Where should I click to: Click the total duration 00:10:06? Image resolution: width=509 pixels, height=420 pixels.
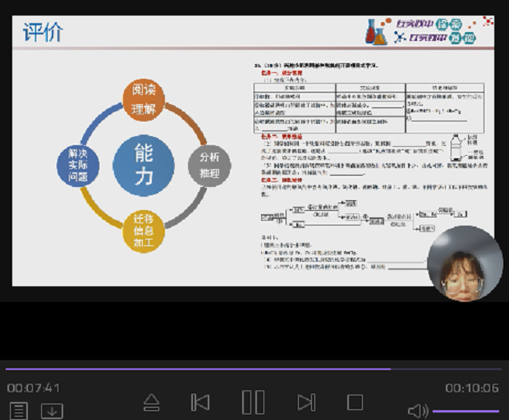[472, 388]
